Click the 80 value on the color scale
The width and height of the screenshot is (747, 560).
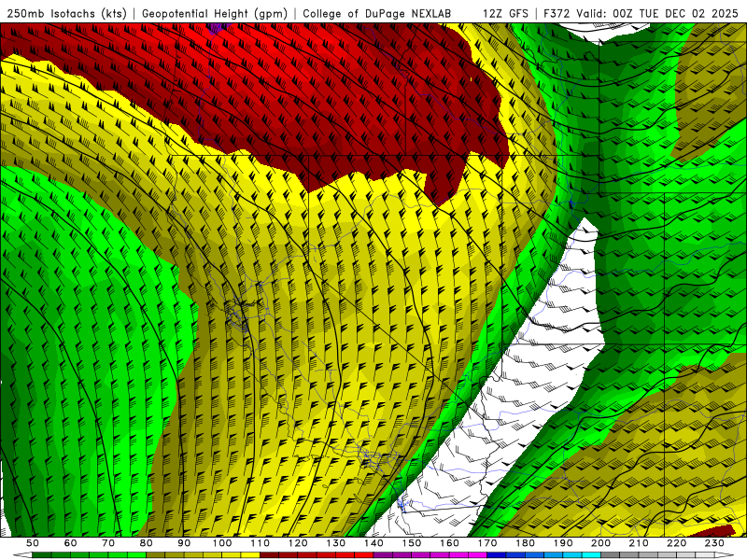[147, 543]
